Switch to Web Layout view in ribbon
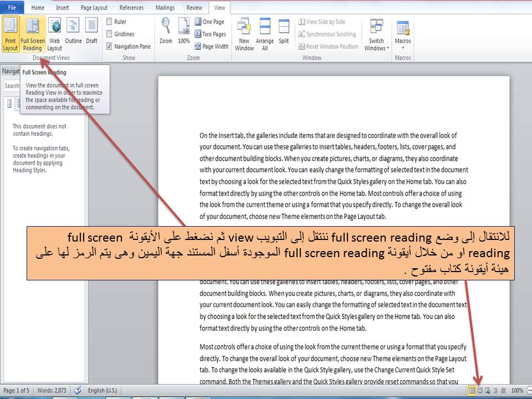 (x=54, y=34)
